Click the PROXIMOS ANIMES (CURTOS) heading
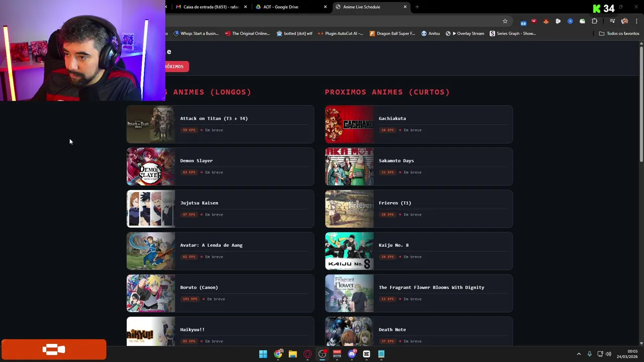644x362 pixels. point(387,92)
